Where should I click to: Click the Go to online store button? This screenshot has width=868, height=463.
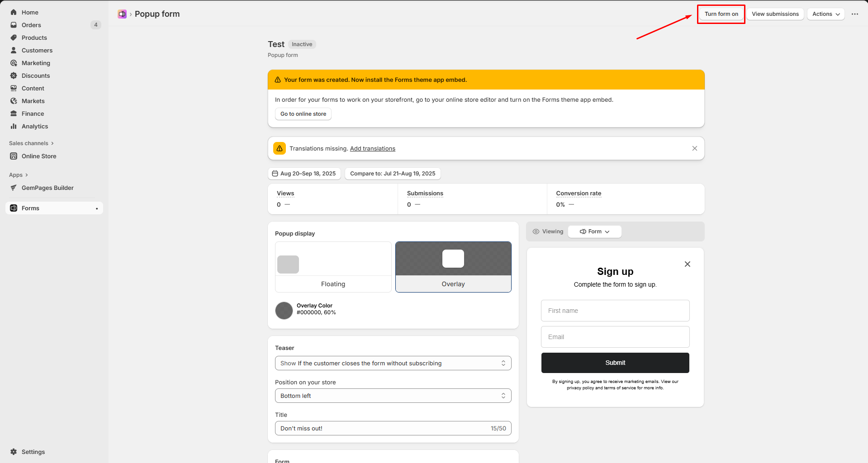click(303, 114)
